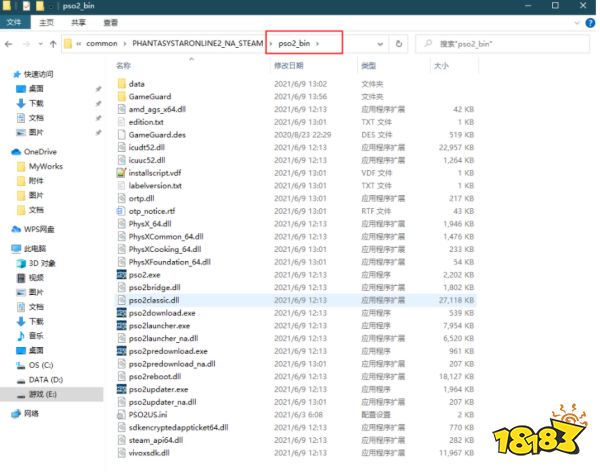Select the icudt52.dll file name
This screenshot has height=472, width=600.
[x=147, y=147]
